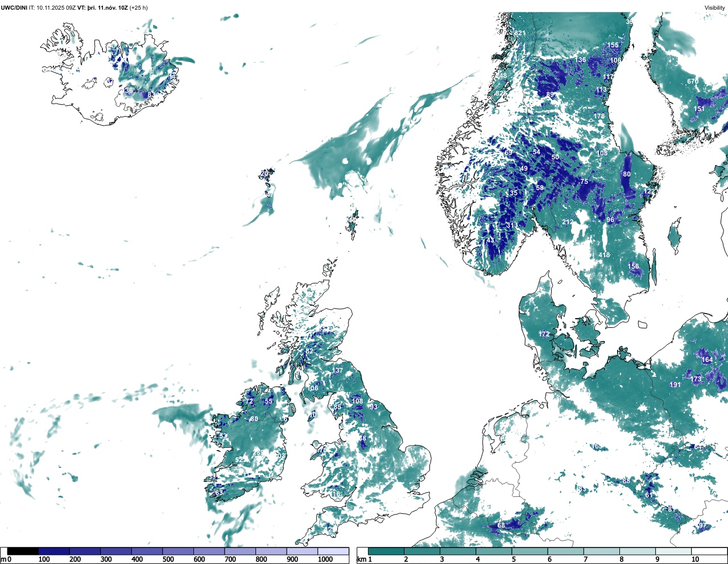Click the '64' value on the map's right edge
The height and width of the screenshot is (564, 728).
pyautogui.click(x=698, y=447)
